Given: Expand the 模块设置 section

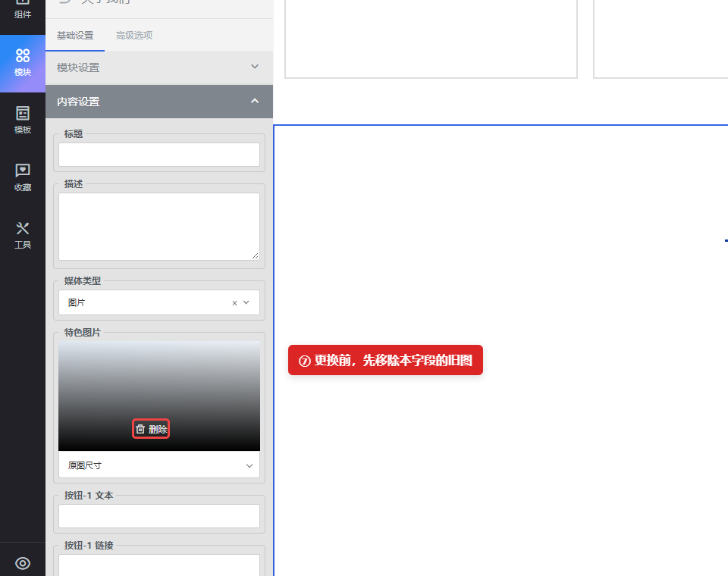Looking at the screenshot, I should pyautogui.click(x=159, y=67).
